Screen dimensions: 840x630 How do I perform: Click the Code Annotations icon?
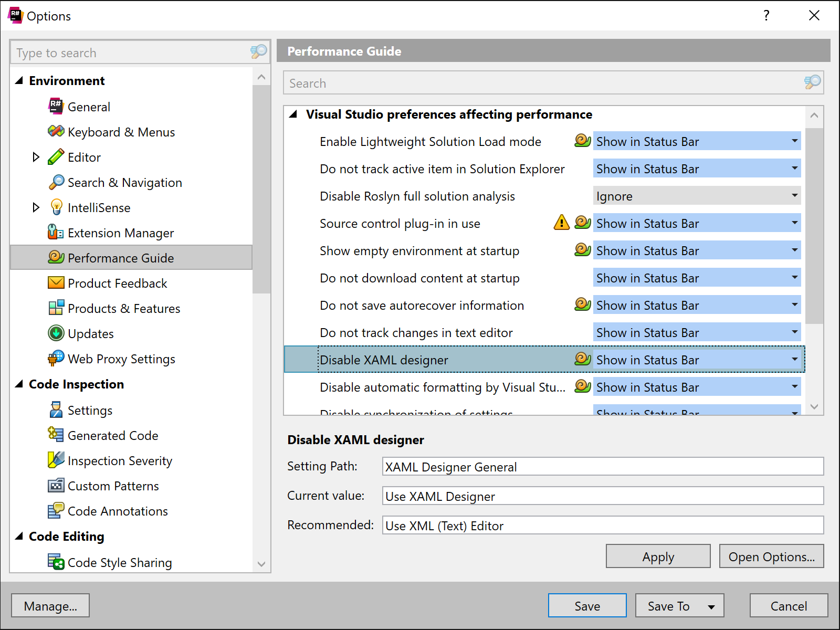click(x=56, y=510)
